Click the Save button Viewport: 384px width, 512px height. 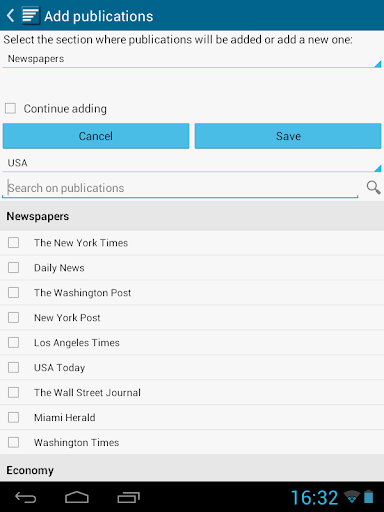click(x=288, y=136)
